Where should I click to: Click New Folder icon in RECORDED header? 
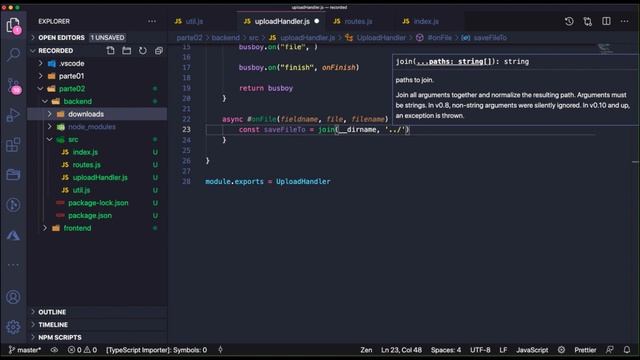point(127,51)
